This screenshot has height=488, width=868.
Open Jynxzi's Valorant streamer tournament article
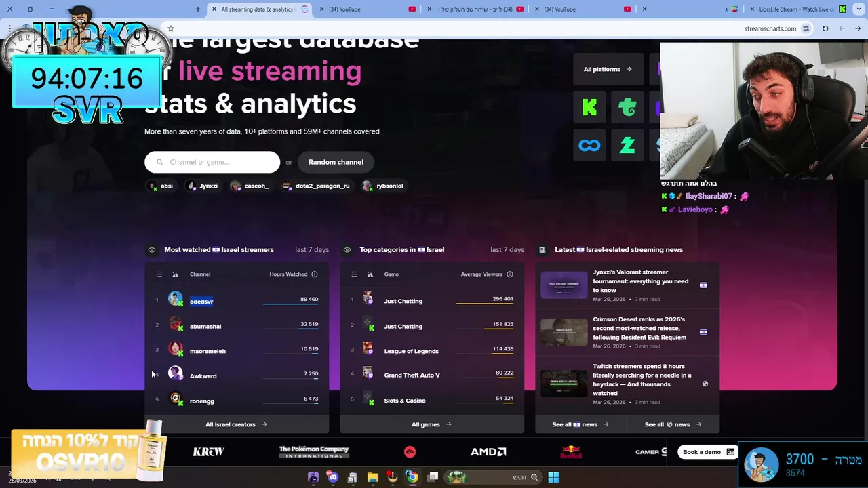[x=641, y=281]
